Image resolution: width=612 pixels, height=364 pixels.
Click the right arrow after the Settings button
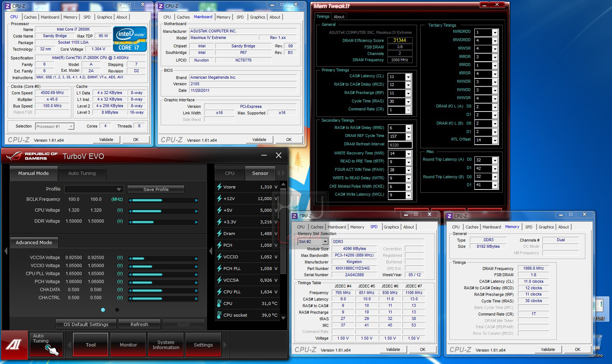[x=225, y=344]
